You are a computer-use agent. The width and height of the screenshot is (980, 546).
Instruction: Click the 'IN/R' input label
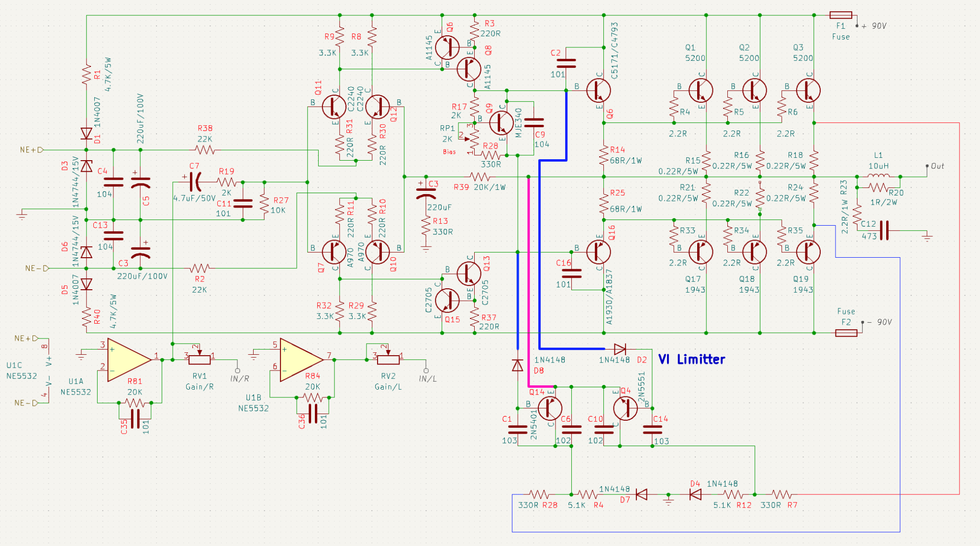click(240, 379)
